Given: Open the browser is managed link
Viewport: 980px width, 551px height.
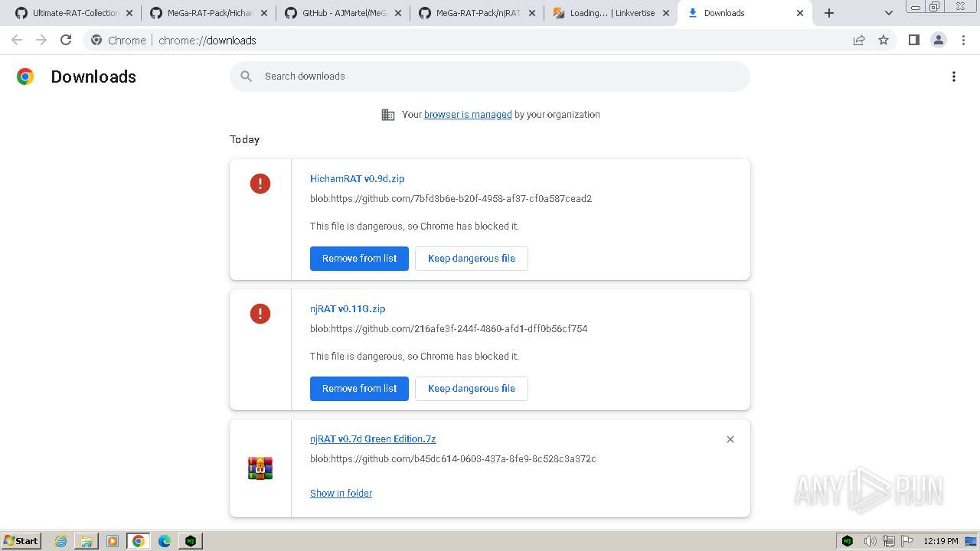Looking at the screenshot, I should 468,115.
